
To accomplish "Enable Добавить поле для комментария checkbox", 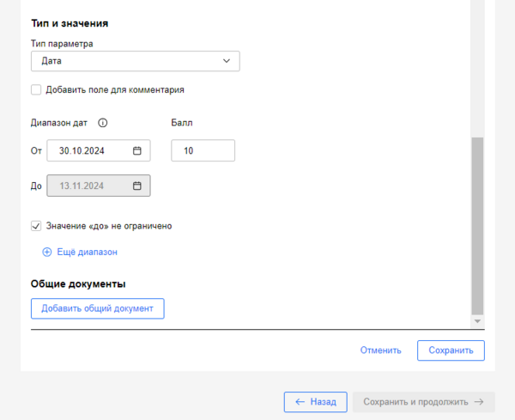I will (x=36, y=89).
